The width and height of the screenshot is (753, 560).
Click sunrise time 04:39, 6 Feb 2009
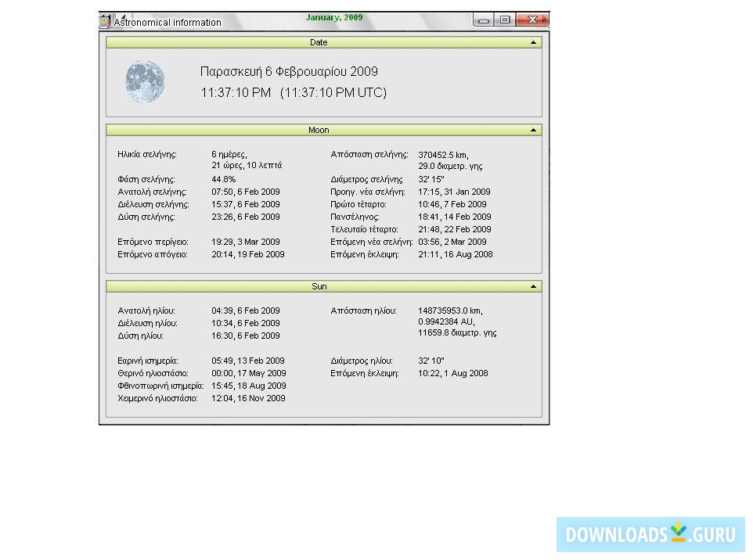pyautogui.click(x=246, y=311)
